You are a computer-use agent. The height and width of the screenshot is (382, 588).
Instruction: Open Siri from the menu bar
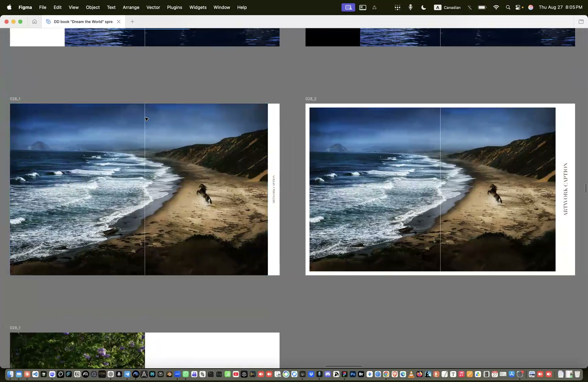coord(531,7)
